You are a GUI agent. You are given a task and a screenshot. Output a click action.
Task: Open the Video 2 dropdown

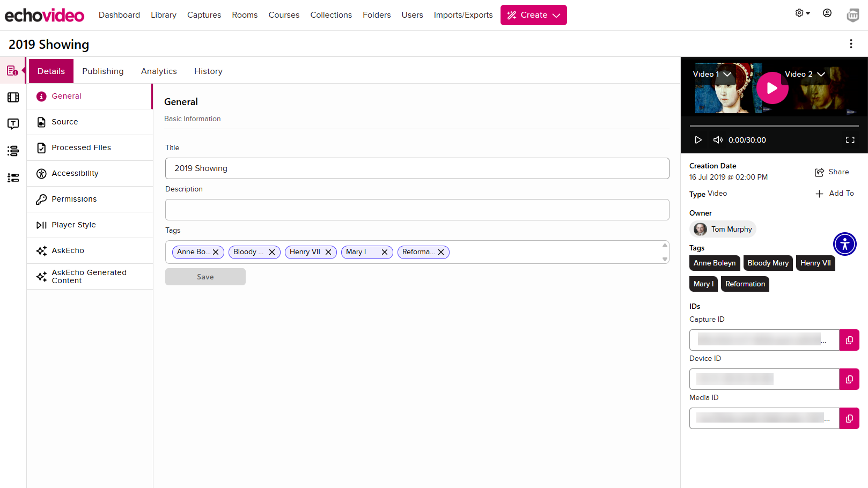[x=821, y=74]
